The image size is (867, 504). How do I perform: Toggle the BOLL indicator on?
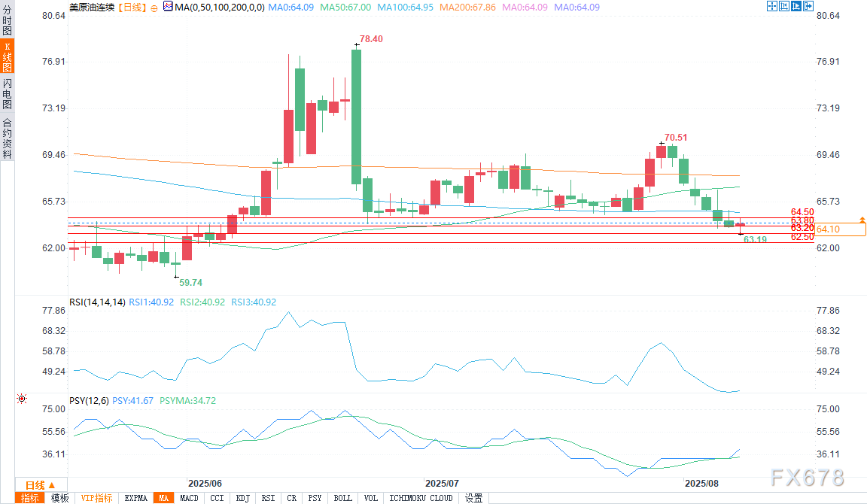[x=342, y=498]
